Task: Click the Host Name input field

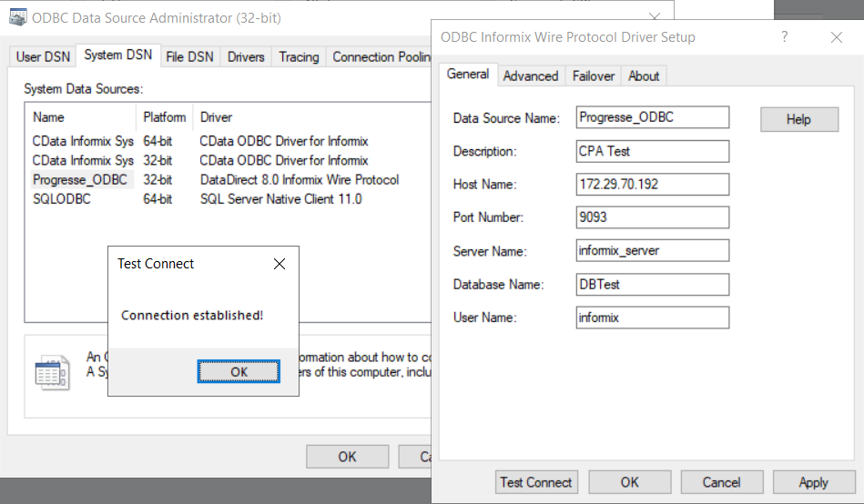Action: (653, 184)
